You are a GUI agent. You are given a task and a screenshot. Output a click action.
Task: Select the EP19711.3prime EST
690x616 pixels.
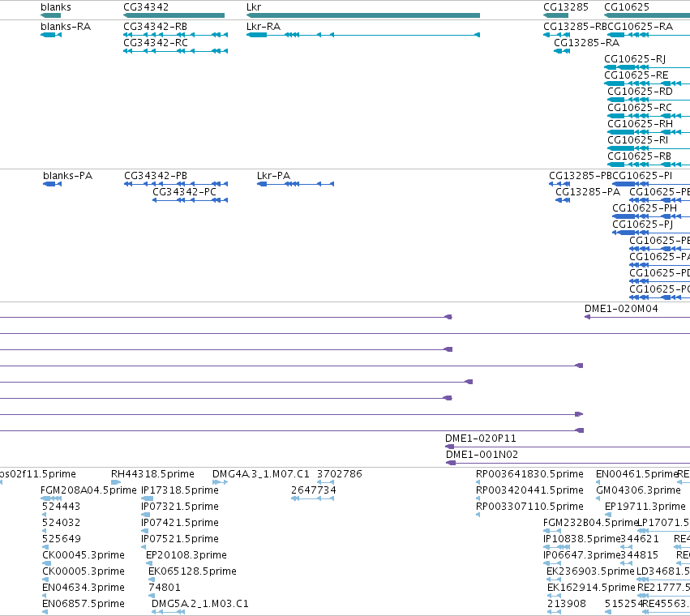pos(606,515)
